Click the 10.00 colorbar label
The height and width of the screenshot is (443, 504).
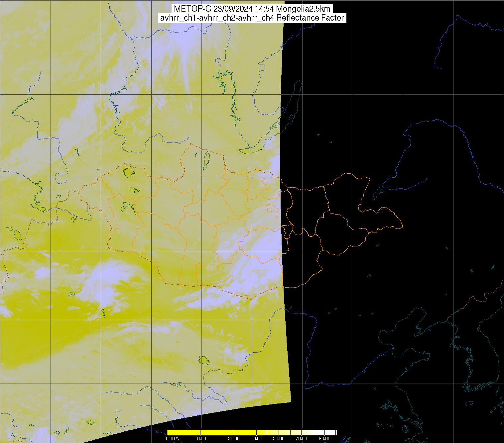(x=200, y=438)
